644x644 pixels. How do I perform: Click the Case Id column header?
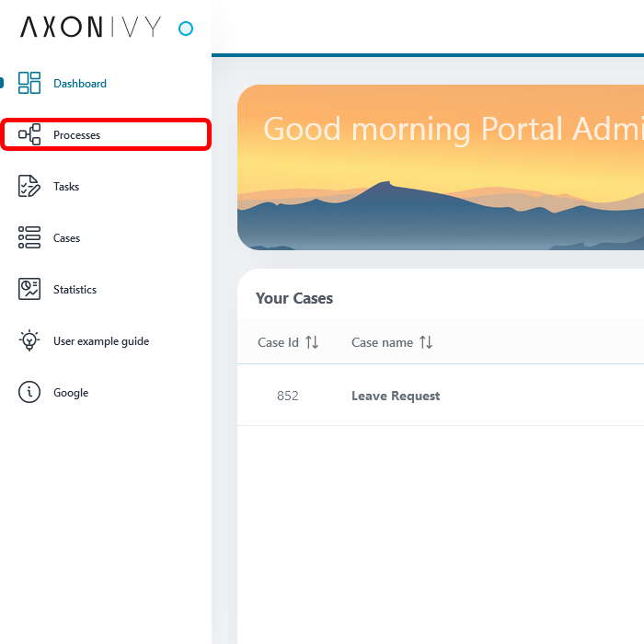(x=278, y=342)
